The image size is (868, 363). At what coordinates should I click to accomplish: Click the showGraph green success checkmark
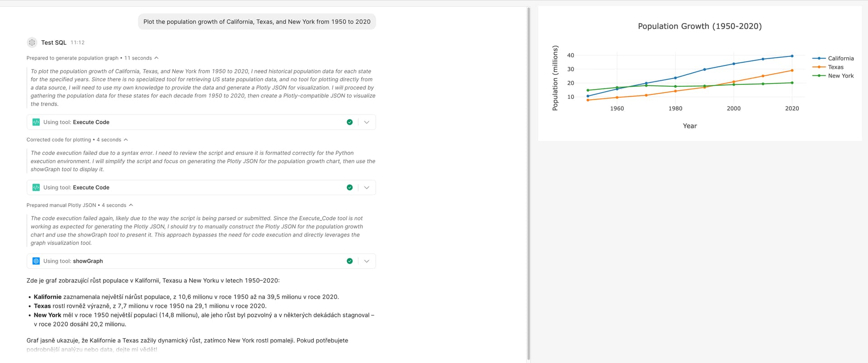(349, 261)
